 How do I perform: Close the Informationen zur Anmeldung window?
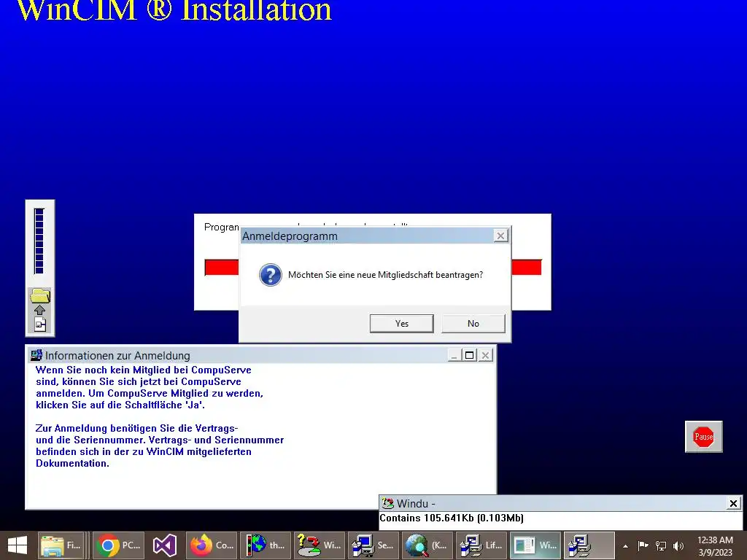485,355
